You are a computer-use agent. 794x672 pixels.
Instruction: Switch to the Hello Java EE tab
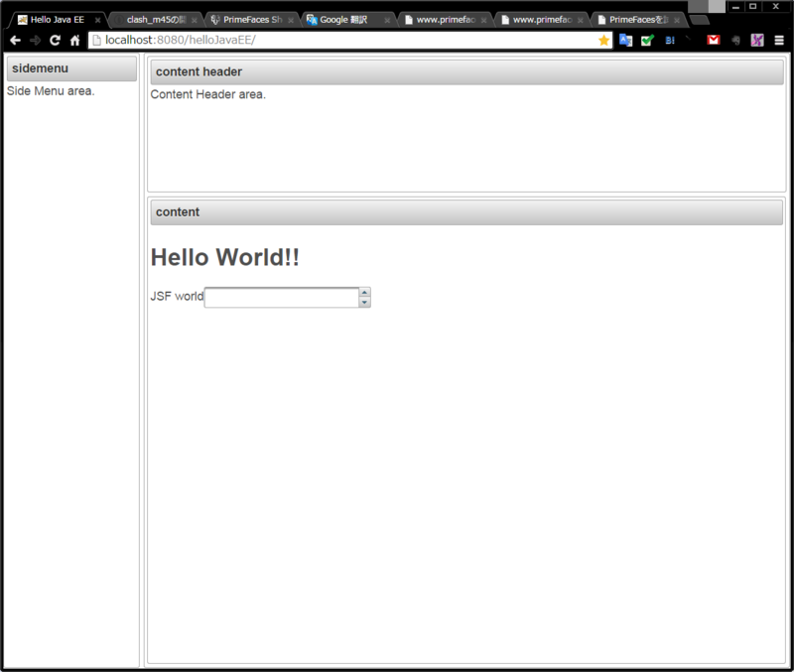click(57, 20)
